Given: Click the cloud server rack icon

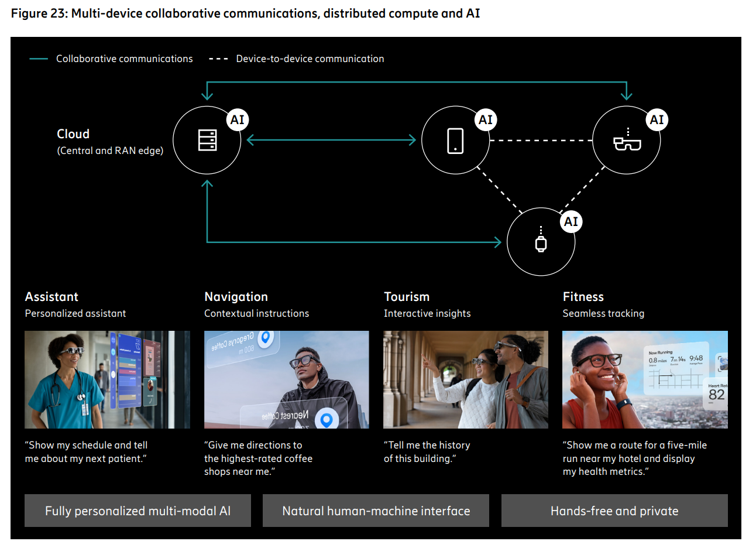Looking at the screenshot, I should [x=208, y=141].
